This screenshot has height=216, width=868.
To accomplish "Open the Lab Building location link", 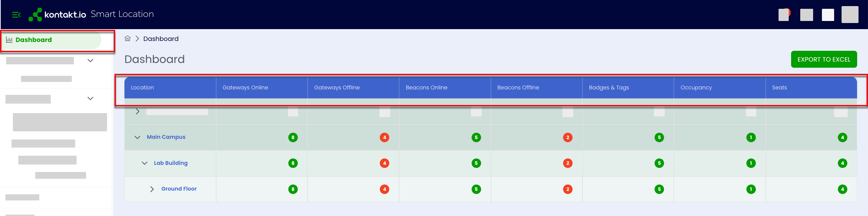I will coord(171,163).
